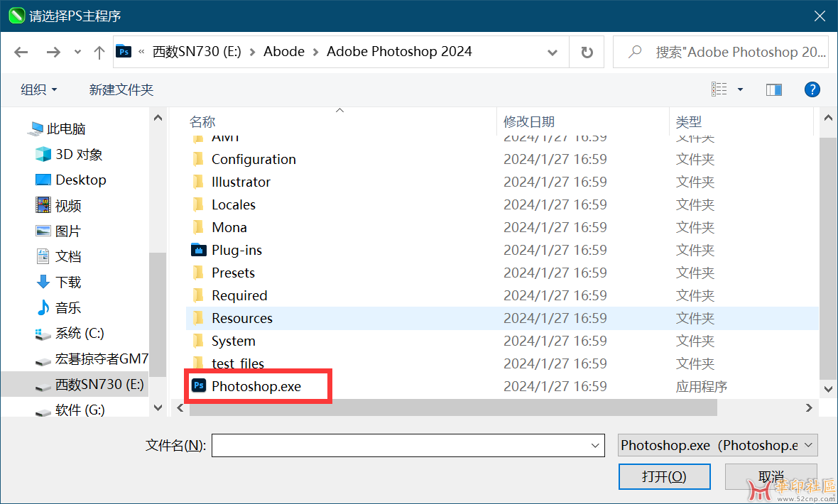Viewport: 838px width, 504px height.
Task: Open the 3D Objects sidebar item
Action: [78, 154]
